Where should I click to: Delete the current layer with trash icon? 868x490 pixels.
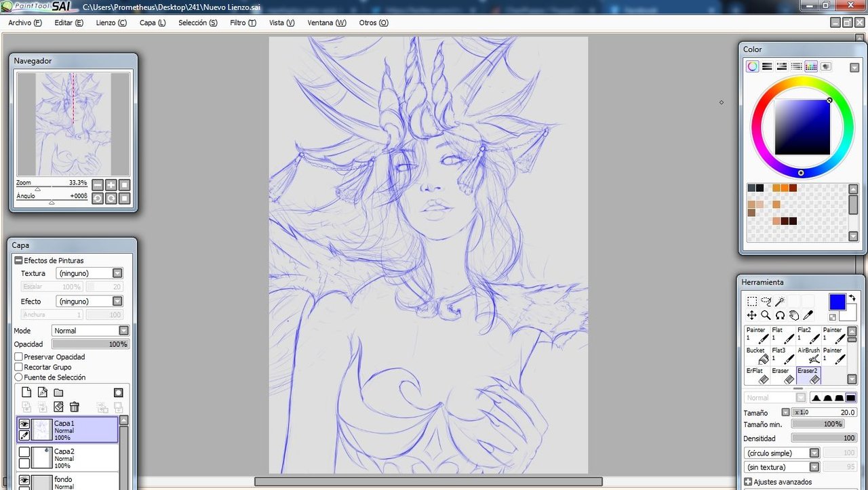(x=75, y=407)
